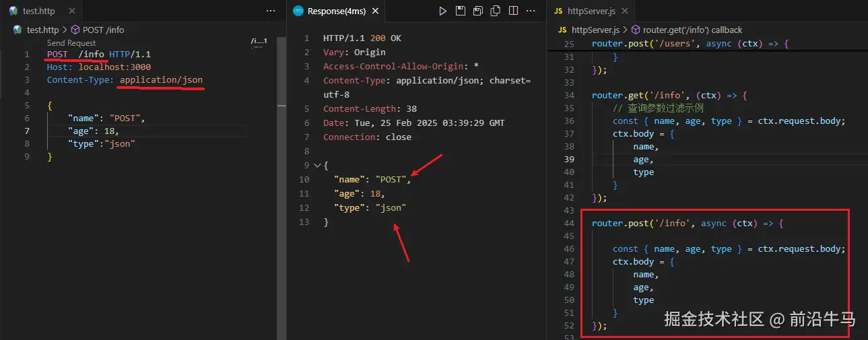Click the cube icon before router.get breadcrumb
This screenshot has width=868, height=340.
[x=636, y=30]
